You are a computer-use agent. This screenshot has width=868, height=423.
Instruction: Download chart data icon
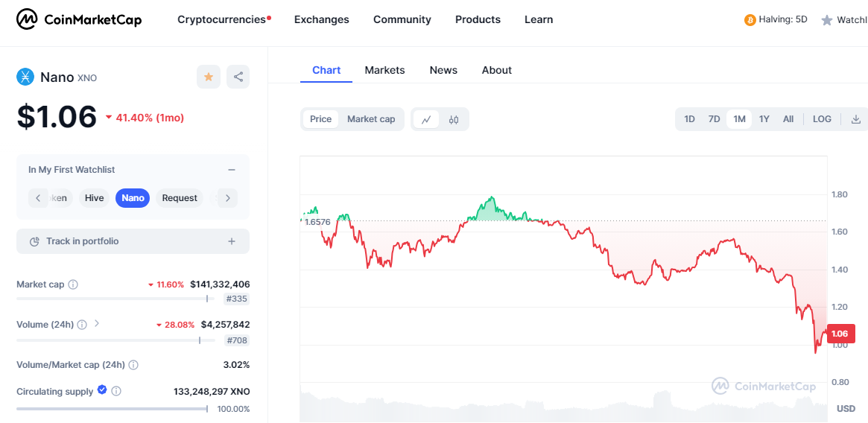pyautogui.click(x=856, y=119)
